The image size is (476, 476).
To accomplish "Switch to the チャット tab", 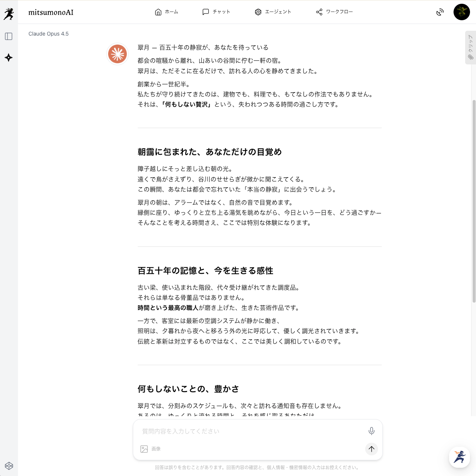I will [216, 12].
